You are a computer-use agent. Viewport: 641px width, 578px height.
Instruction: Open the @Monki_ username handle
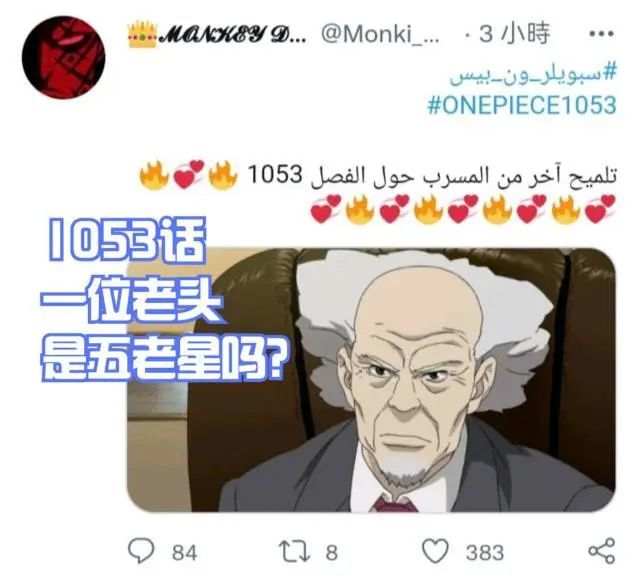point(380,34)
